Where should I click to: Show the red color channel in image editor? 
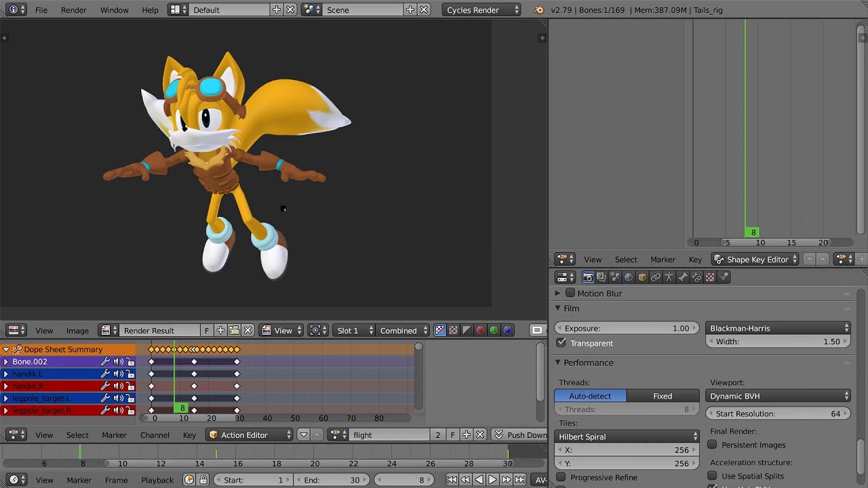point(480,331)
